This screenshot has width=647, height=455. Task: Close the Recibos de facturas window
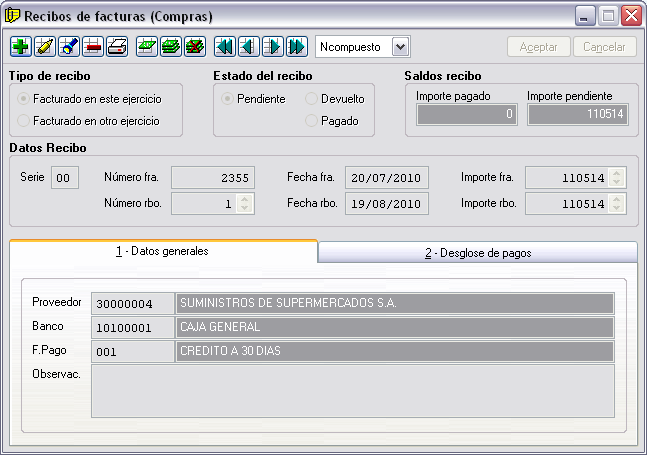pos(631,16)
